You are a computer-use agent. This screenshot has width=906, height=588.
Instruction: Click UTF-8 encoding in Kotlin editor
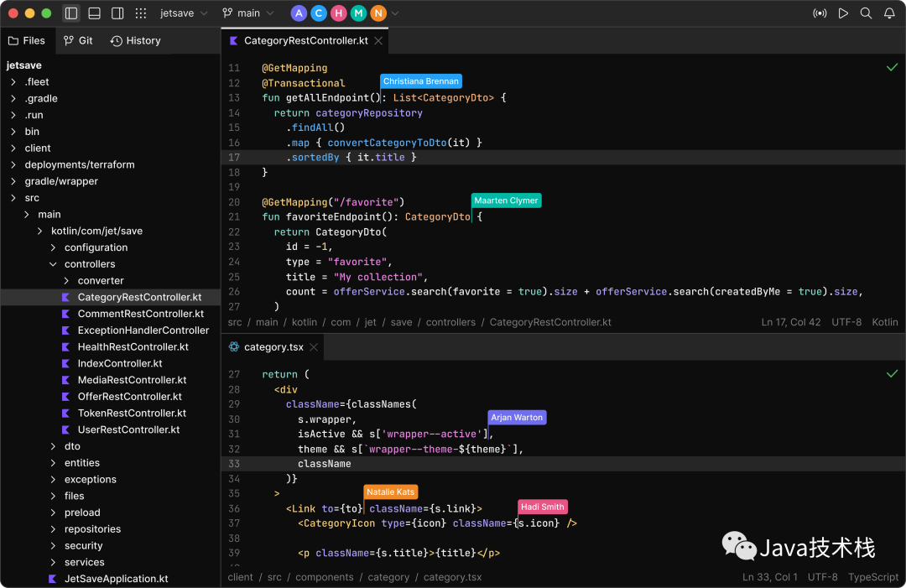[846, 322]
